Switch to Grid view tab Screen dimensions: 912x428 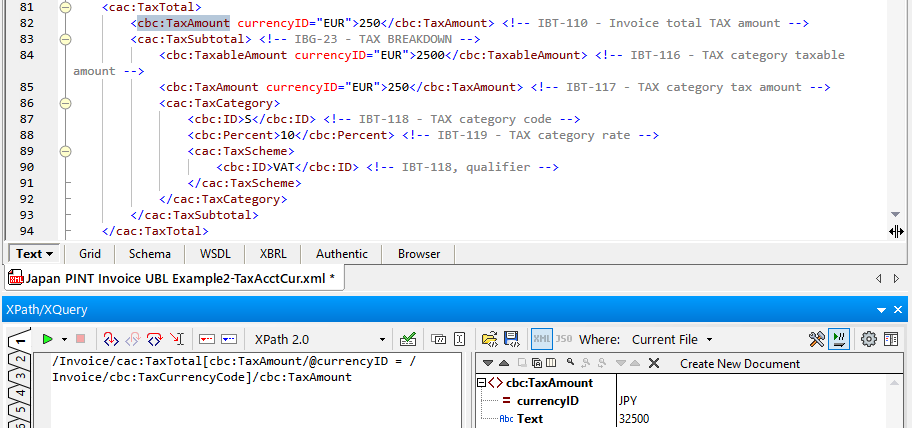click(90, 254)
